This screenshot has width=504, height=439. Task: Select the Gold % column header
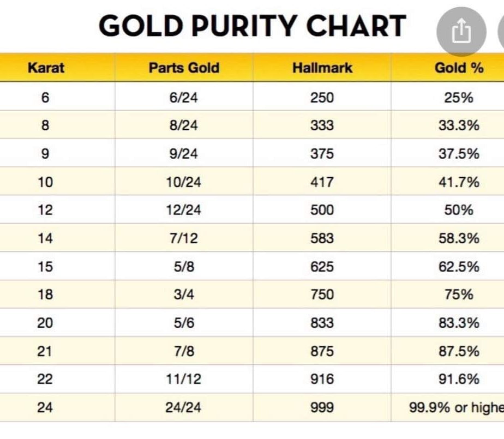pyautogui.click(x=459, y=68)
